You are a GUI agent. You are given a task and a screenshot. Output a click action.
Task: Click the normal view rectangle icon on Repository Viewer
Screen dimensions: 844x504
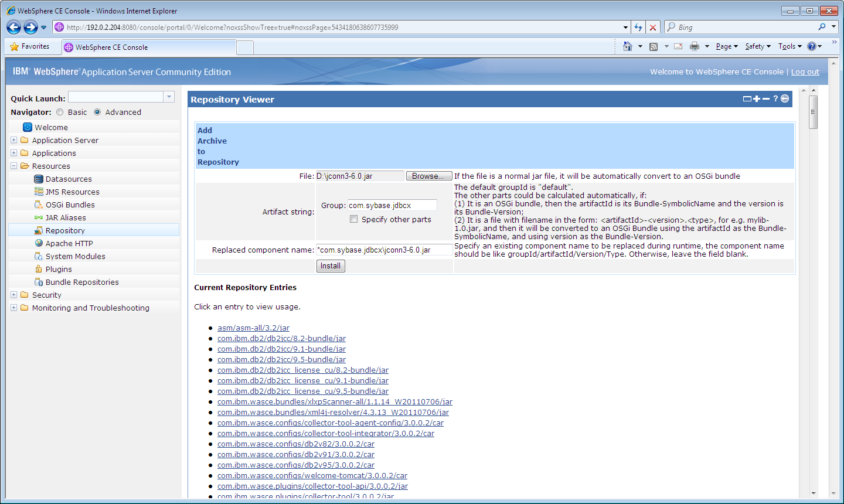point(747,99)
